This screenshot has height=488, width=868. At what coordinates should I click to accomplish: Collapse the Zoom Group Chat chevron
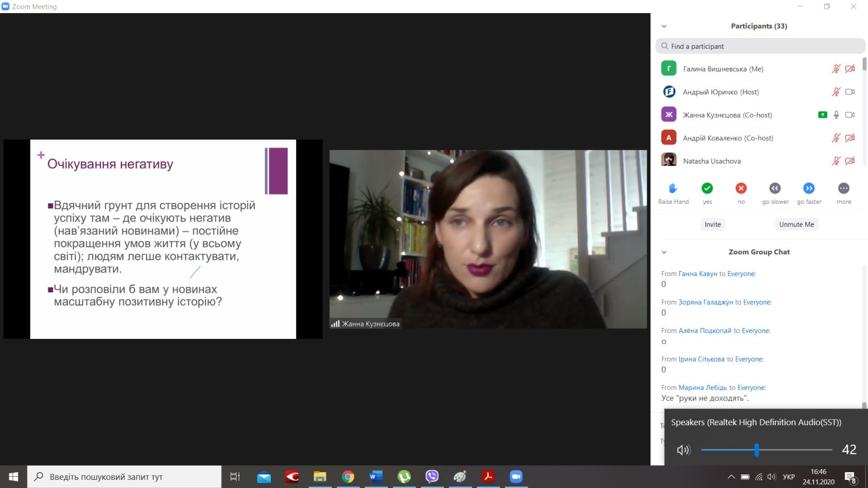(664, 252)
